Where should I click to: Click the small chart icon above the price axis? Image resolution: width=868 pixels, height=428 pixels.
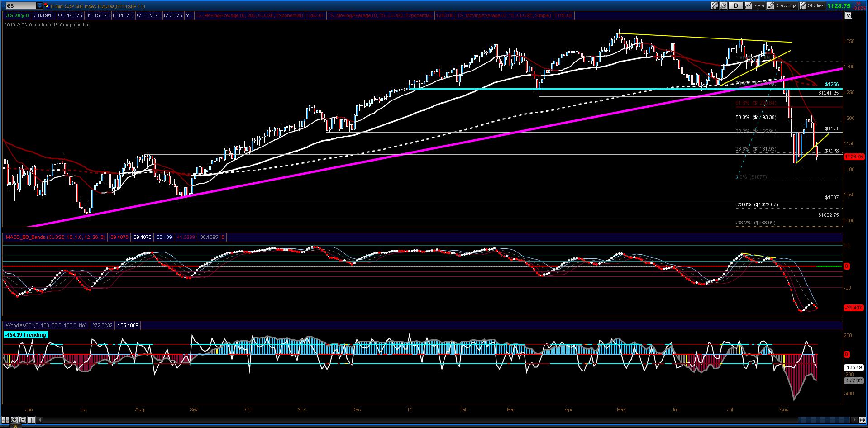click(848, 15)
